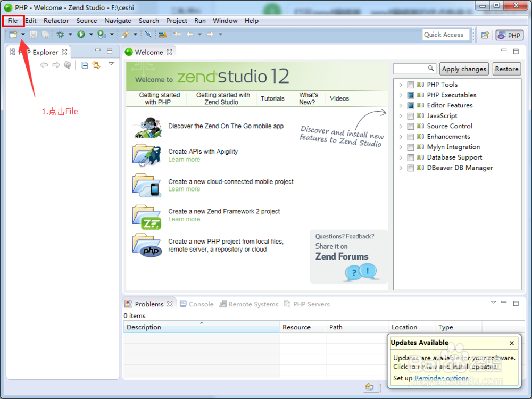Click the PHP perspective button

[x=510, y=35]
